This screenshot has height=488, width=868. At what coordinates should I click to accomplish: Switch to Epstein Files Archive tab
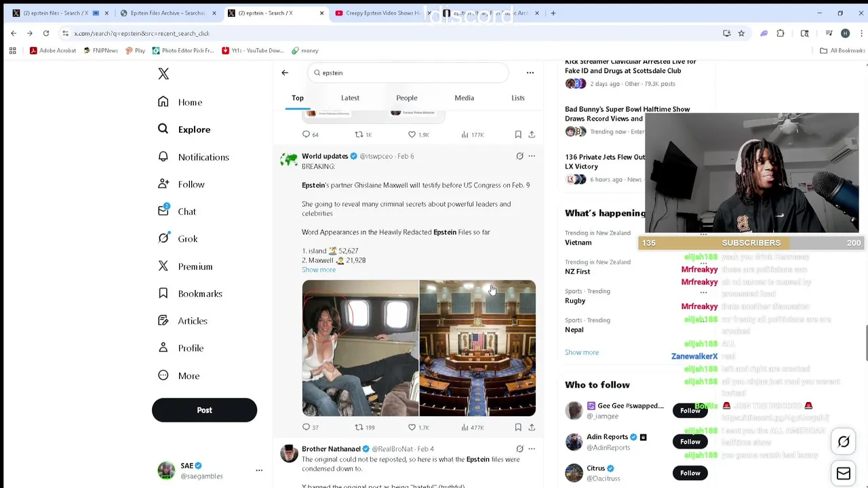169,13
